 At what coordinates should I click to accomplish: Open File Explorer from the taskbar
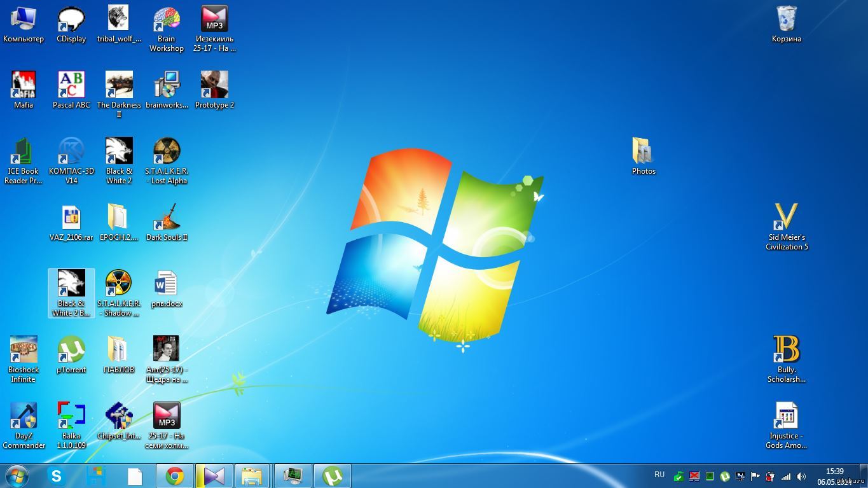tap(253, 476)
